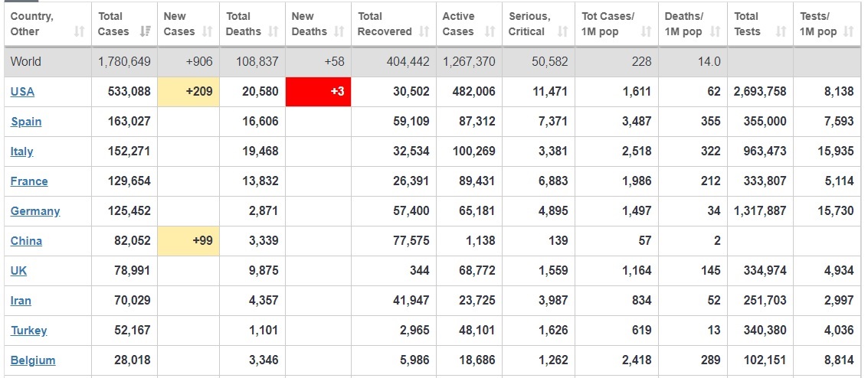Go to the Italy country page

(x=21, y=152)
